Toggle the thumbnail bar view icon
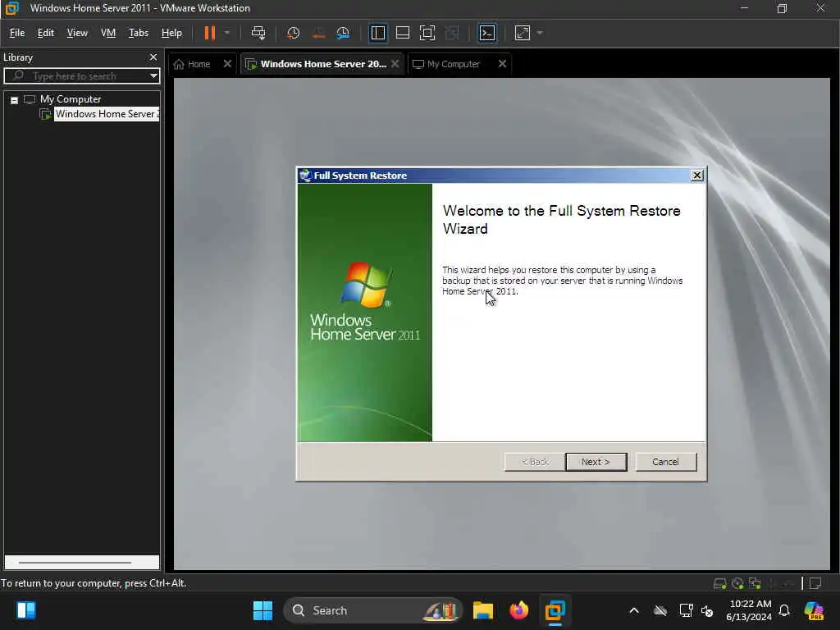Viewport: 840px width, 630px height. pos(402,33)
